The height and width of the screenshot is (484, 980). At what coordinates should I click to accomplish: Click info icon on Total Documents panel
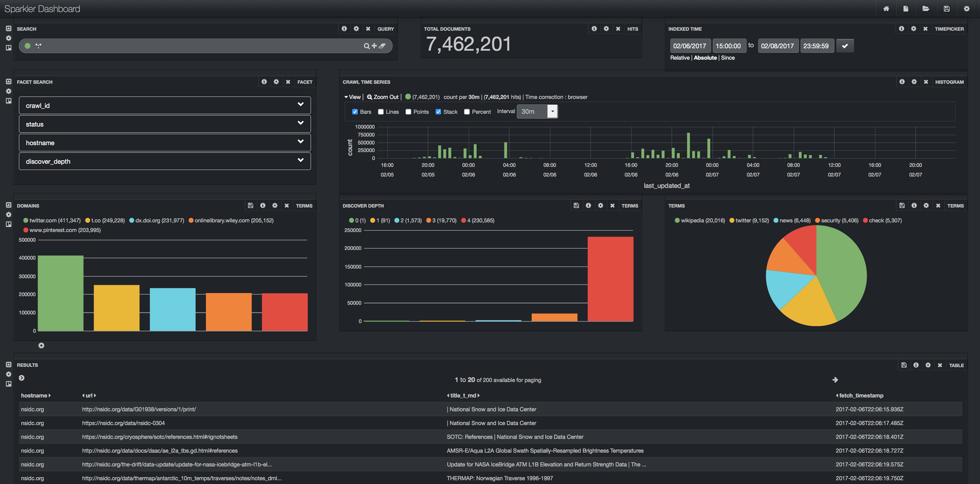point(594,29)
